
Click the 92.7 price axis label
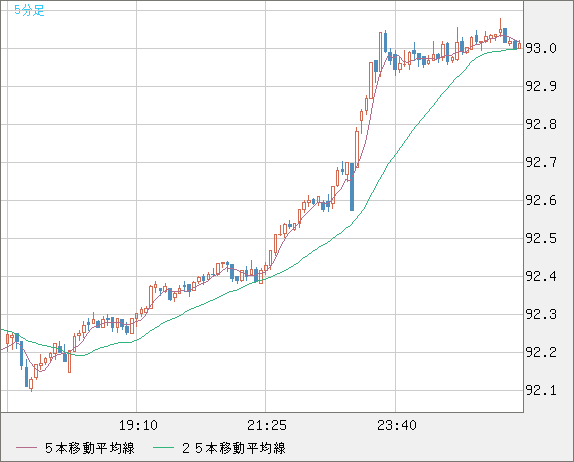pyautogui.click(x=541, y=162)
